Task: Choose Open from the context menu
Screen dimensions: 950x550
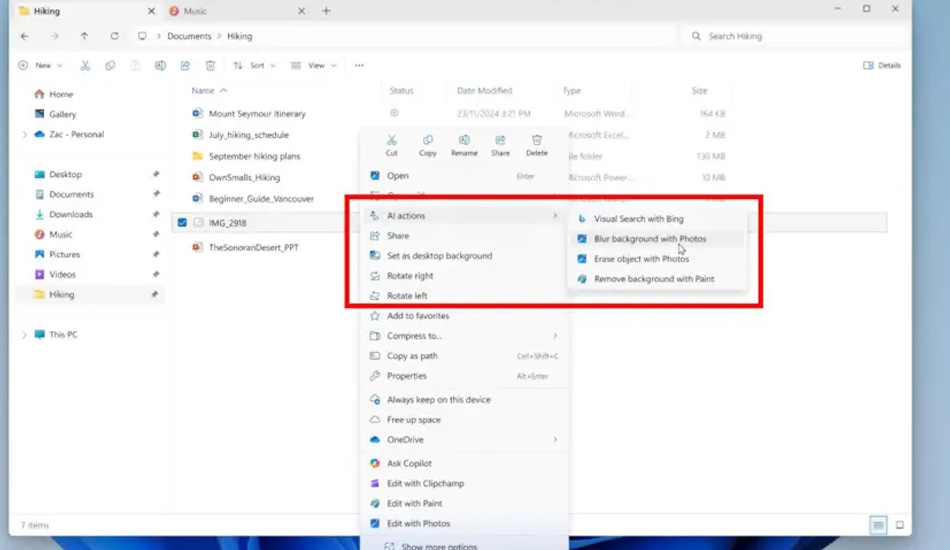Action: (464, 176)
